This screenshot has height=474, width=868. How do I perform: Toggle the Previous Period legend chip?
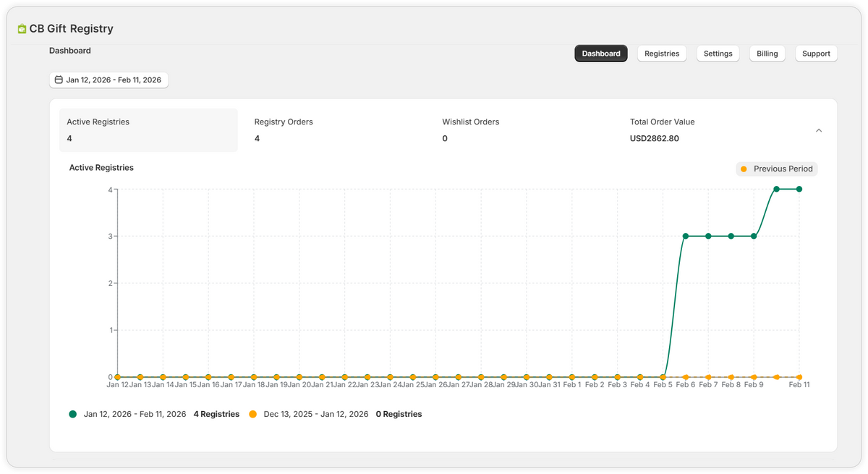click(x=777, y=169)
